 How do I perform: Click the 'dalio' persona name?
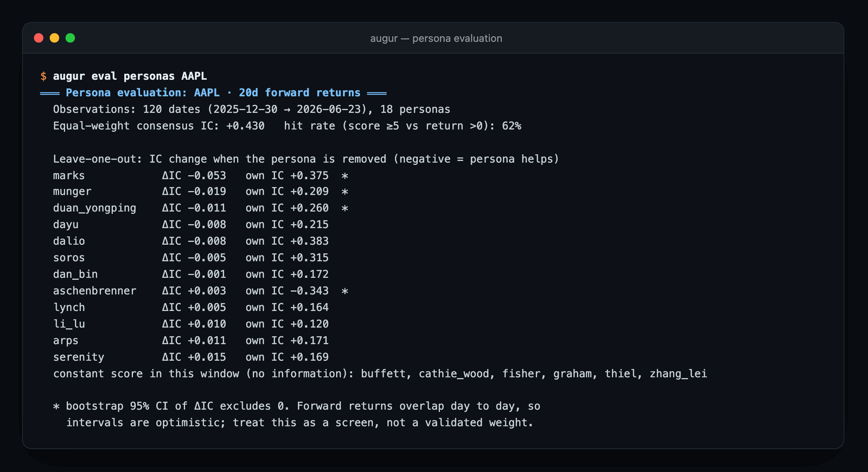point(69,241)
